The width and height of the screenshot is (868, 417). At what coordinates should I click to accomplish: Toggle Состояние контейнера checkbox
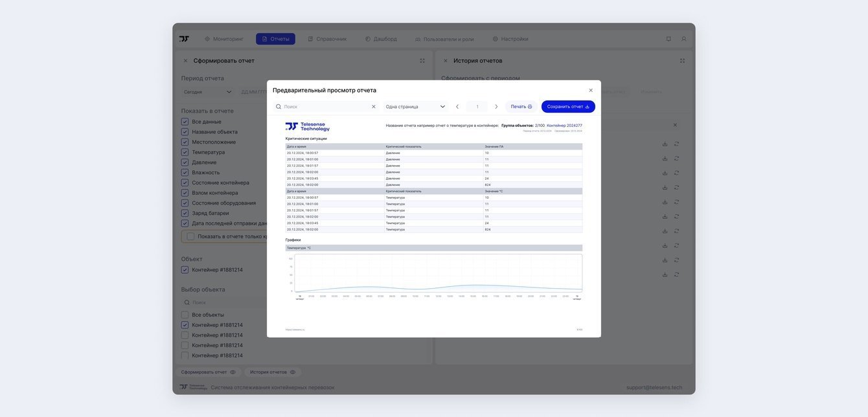coord(185,183)
